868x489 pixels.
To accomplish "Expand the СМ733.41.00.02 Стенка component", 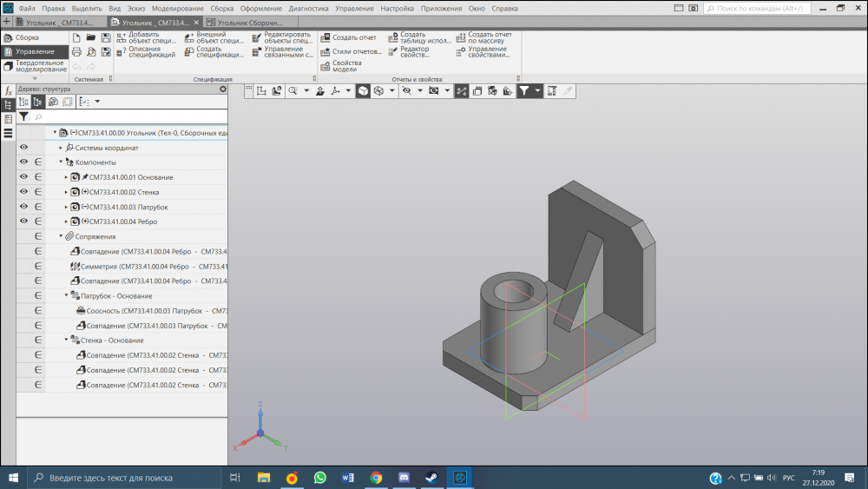I will (66, 192).
